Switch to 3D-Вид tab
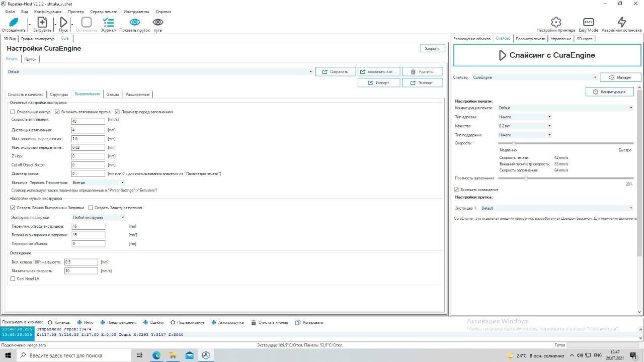Image resolution: width=644 pixels, height=362 pixels. (x=10, y=39)
